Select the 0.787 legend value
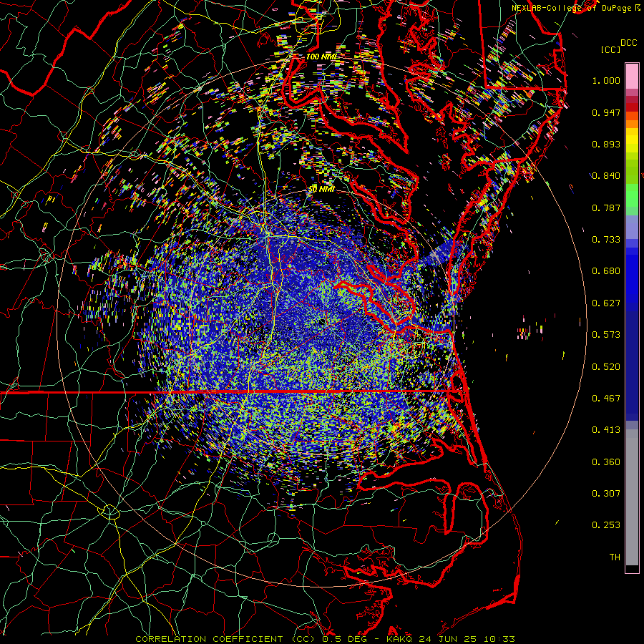The width and height of the screenshot is (644, 644). [x=606, y=208]
